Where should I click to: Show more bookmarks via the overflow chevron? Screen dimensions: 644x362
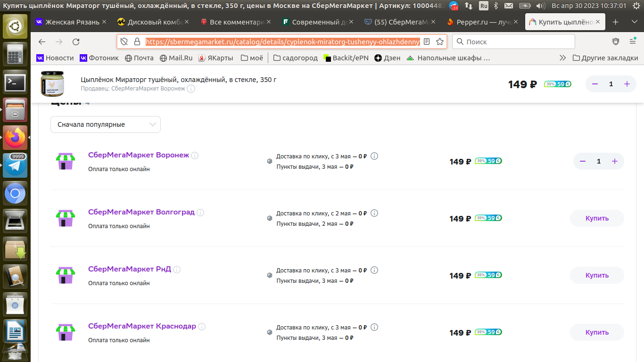562,58
